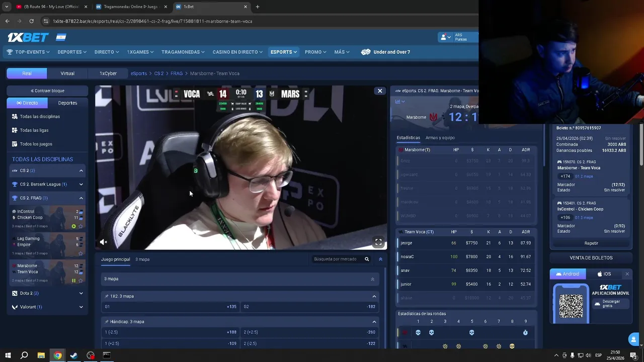Click the green pause icon on the Marsborne match
This screenshot has height=362, width=644.
[74, 281]
